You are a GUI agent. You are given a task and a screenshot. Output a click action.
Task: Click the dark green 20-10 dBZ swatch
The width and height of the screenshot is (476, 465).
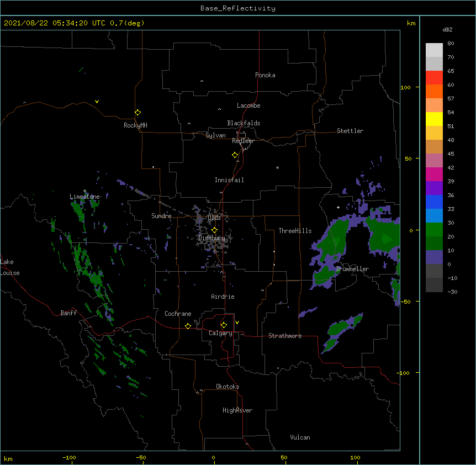point(434,243)
